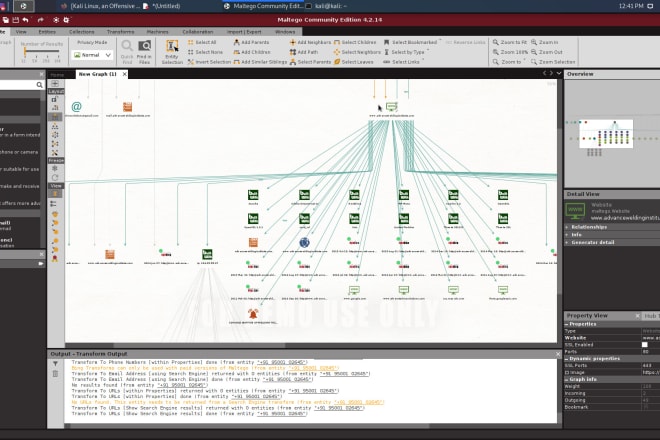Open the *(Untitled) taskbar item

[x=162, y=6]
